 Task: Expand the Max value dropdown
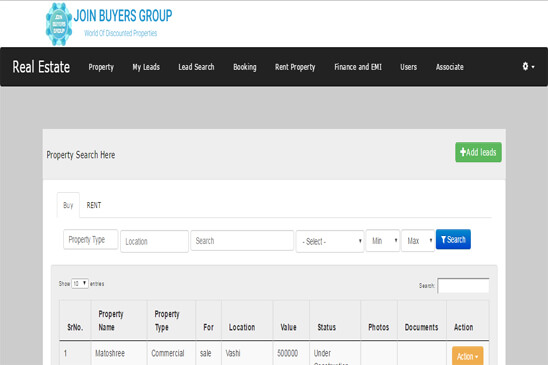pos(418,241)
